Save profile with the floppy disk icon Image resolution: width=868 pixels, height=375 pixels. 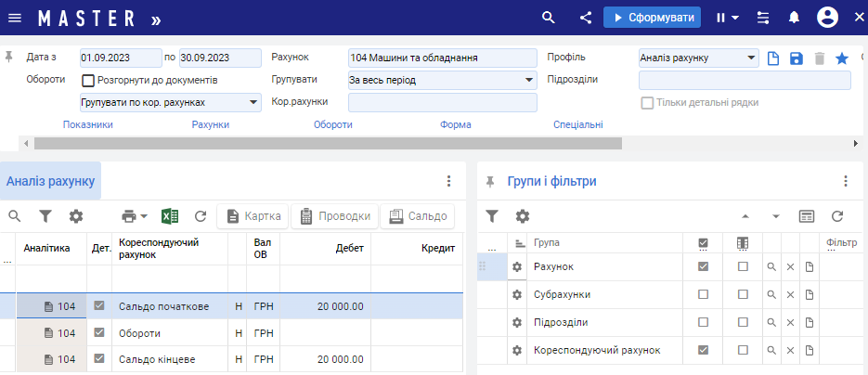click(796, 58)
